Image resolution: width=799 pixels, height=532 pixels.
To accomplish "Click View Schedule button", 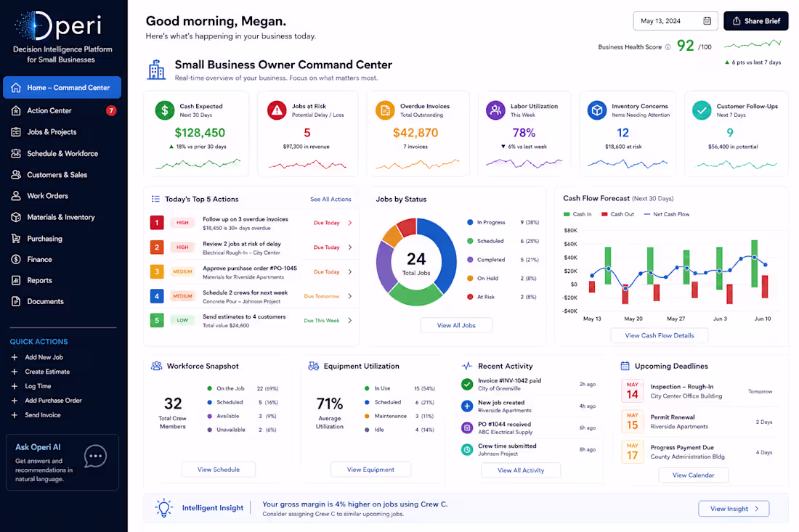I will pos(219,470).
